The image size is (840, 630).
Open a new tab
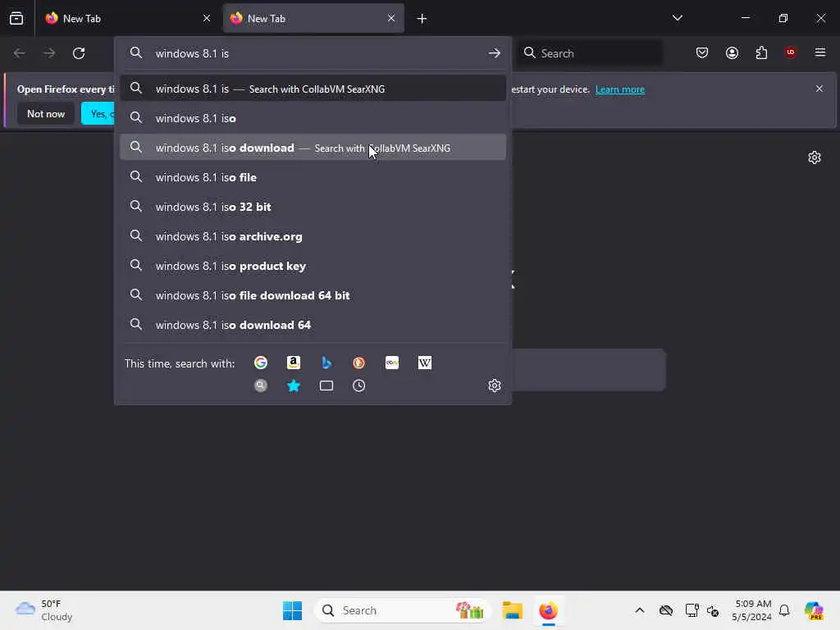tap(422, 19)
